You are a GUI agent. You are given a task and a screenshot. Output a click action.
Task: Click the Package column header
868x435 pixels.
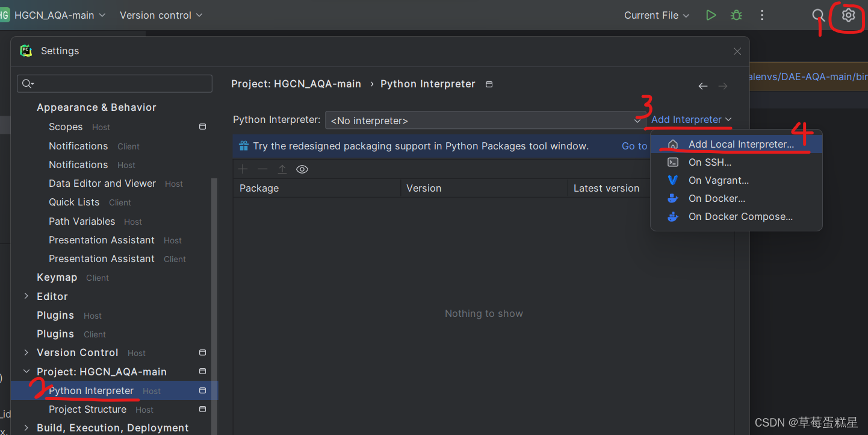coord(317,188)
